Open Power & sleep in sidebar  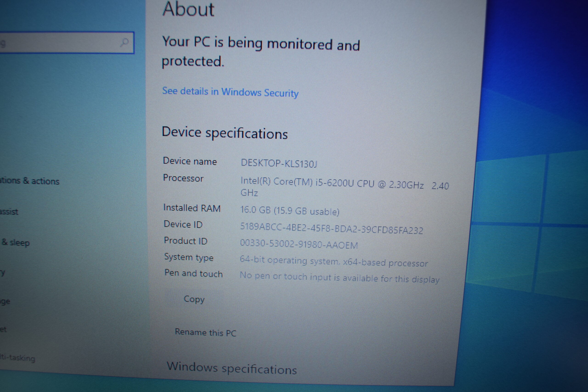[15, 243]
